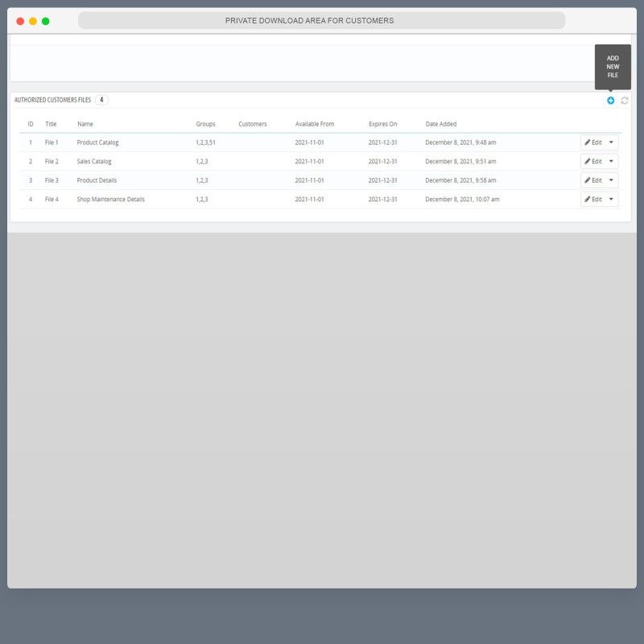
Task: Edit the Shop Maintenance Details file row
Action: pyautogui.click(x=592, y=199)
